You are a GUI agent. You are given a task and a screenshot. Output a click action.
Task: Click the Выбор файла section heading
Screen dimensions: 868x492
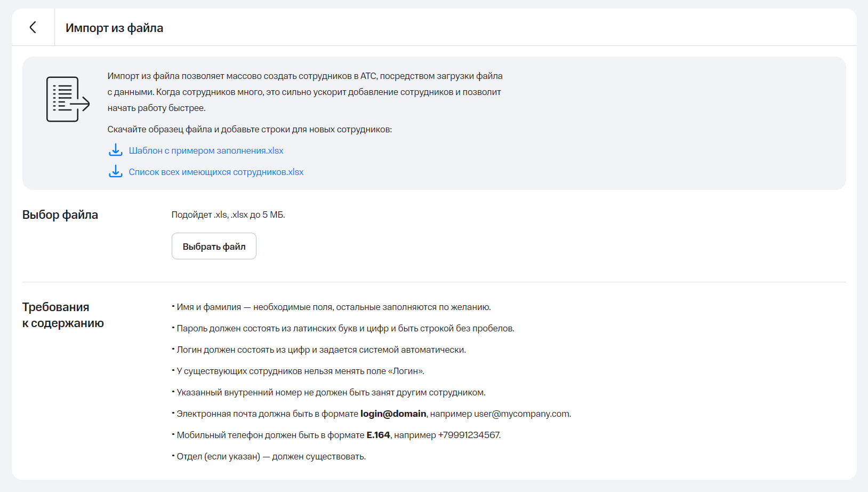tap(60, 215)
